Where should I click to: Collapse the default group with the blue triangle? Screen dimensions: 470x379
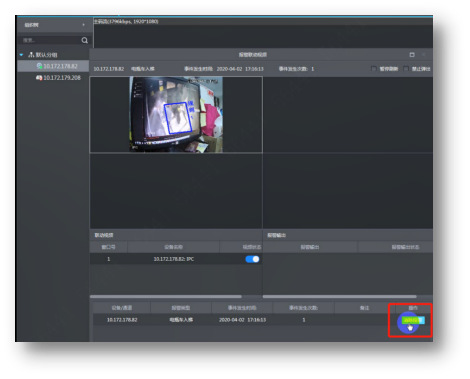21,55
